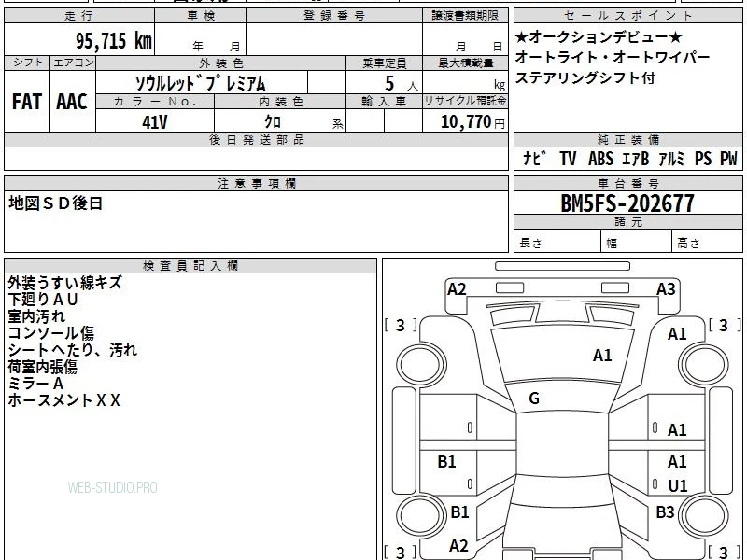
Task: Click the 登録番号 header
Action: click(334, 15)
